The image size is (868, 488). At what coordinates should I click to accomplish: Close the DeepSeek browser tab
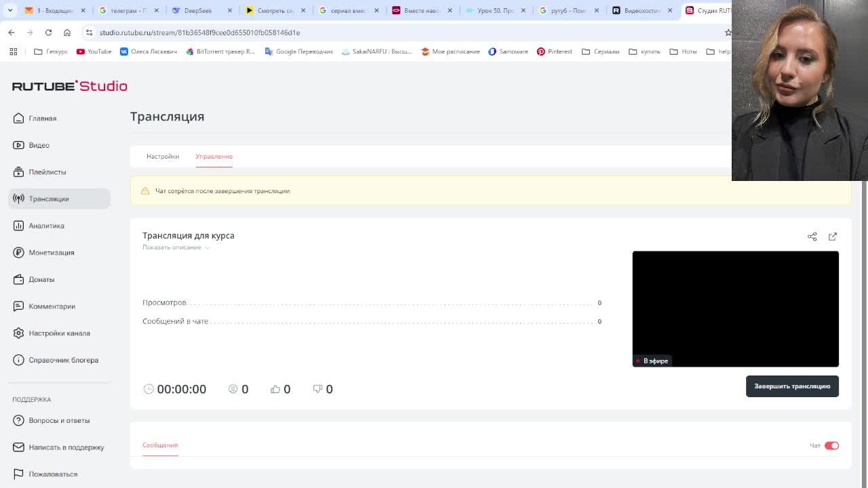click(x=230, y=10)
